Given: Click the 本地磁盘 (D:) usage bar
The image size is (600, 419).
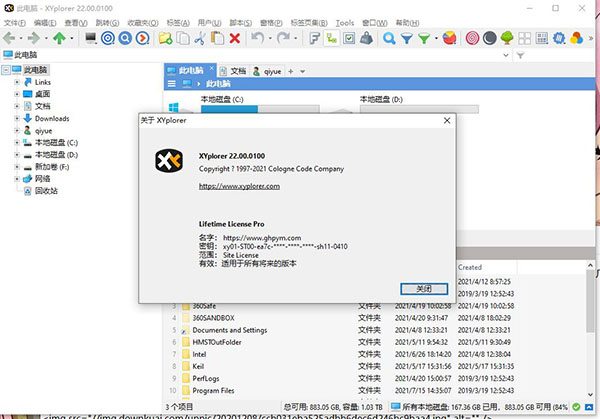Looking at the screenshot, I should click(419, 109).
